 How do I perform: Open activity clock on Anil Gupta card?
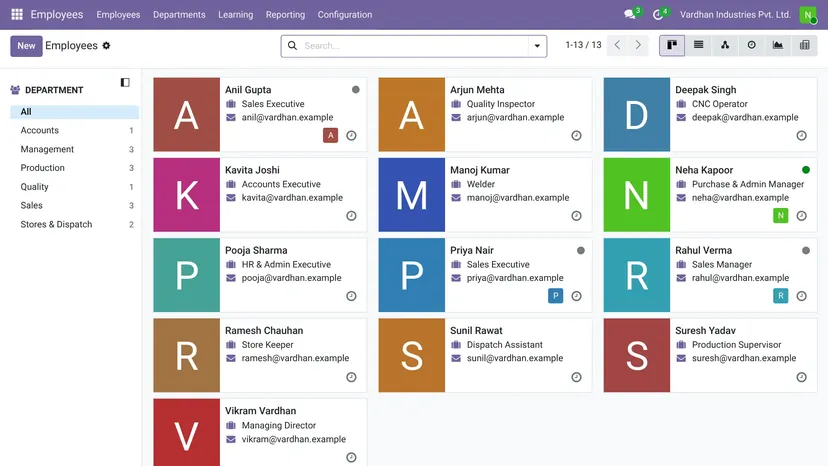tap(351, 136)
